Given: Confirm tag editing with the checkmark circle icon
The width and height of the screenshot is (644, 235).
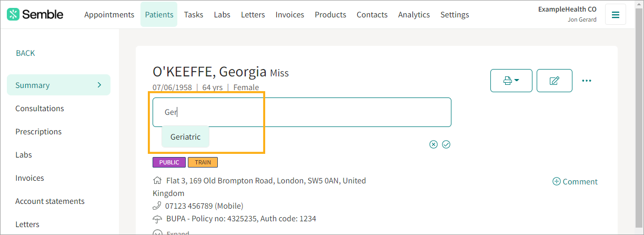Looking at the screenshot, I should [446, 144].
